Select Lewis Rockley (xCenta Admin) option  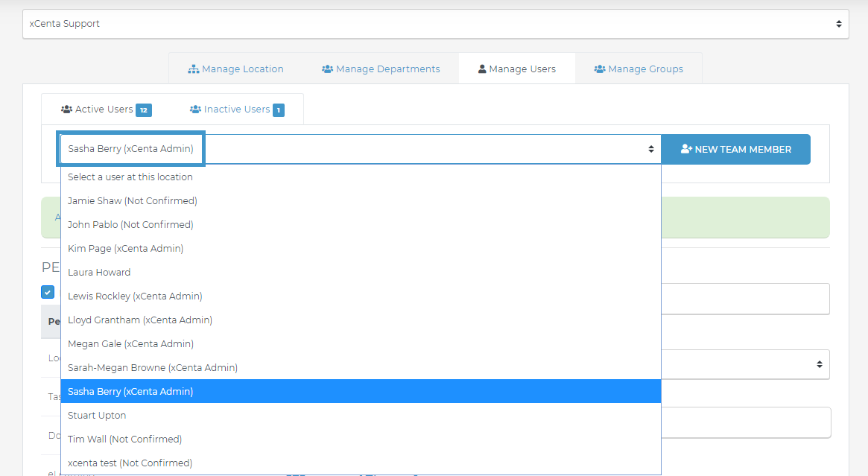[x=361, y=296]
